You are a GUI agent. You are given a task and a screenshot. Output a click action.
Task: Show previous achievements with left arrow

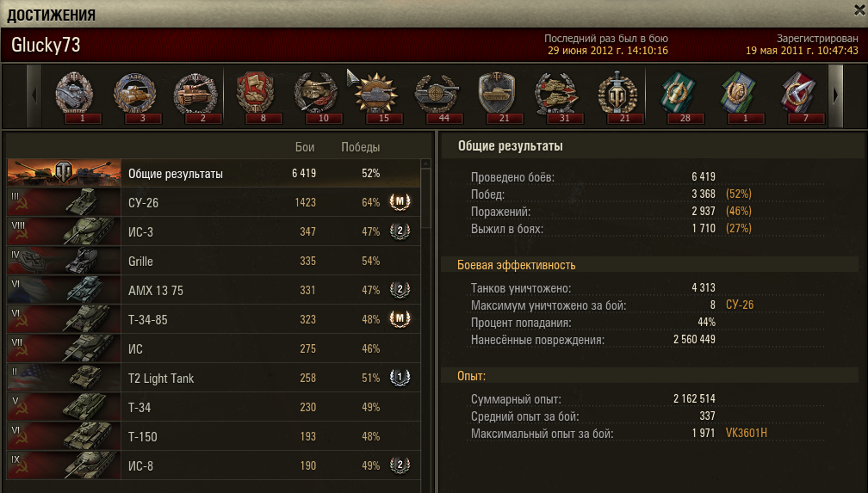(34, 96)
